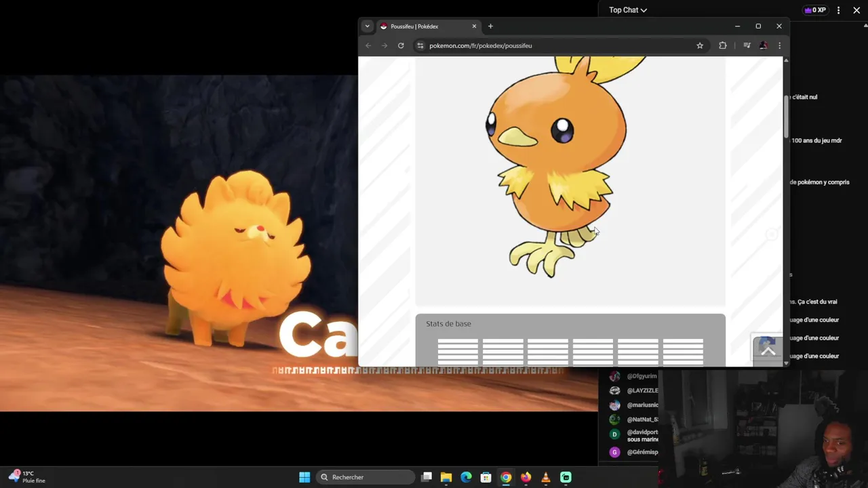This screenshot has width=868, height=488.
Task: Open Microsoft Store from the taskbar
Action: (x=486, y=477)
